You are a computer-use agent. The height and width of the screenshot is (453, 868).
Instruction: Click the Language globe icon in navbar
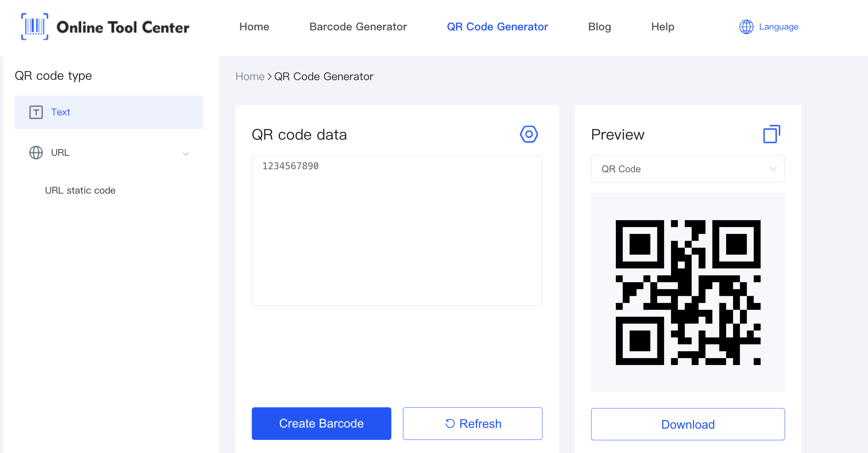pyautogui.click(x=746, y=27)
